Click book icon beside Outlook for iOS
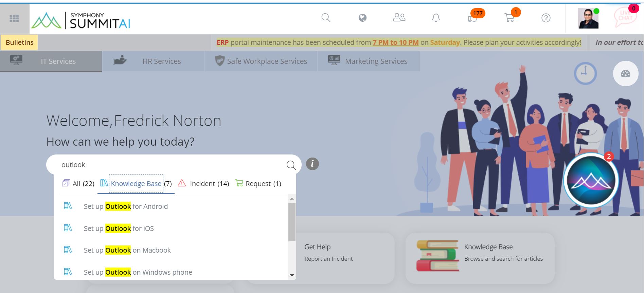This screenshot has width=644, height=293. [68, 228]
